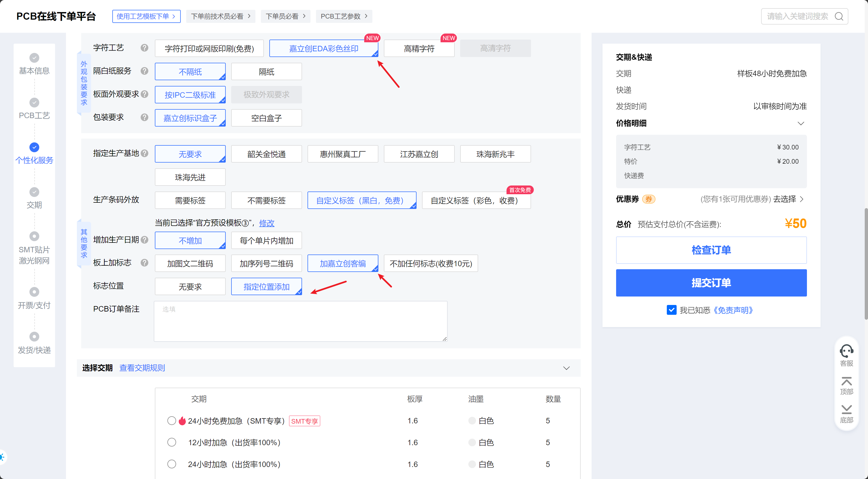Select 24小时免费加急 SMT专享 radio button
Screen dimensions: 868x479
171,421
